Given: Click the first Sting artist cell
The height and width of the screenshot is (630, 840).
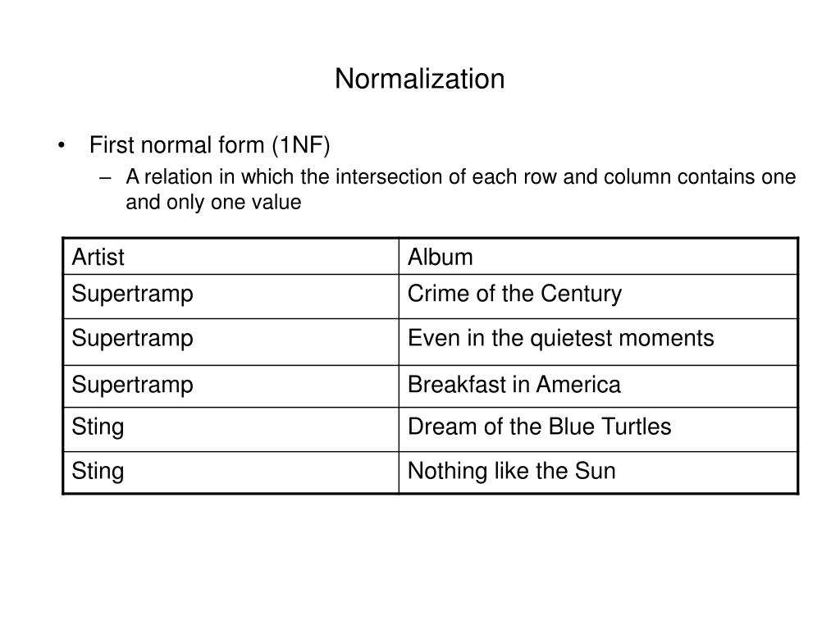Looking at the screenshot, I should pos(231,429).
